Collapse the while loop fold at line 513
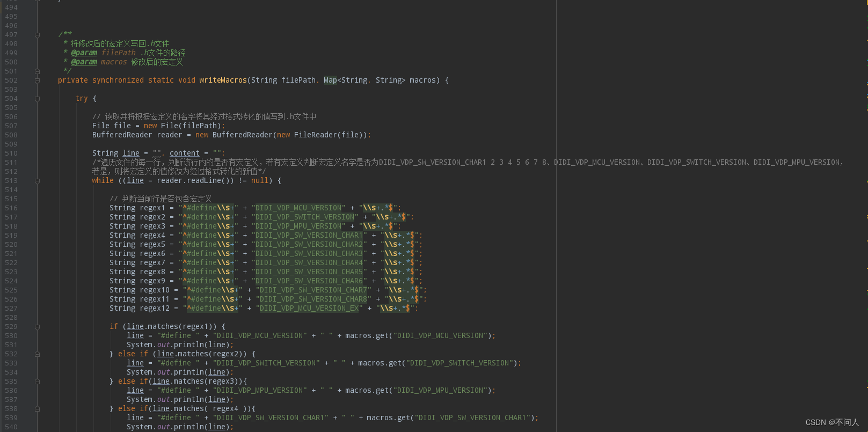Image resolution: width=868 pixels, height=432 pixels. point(37,181)
